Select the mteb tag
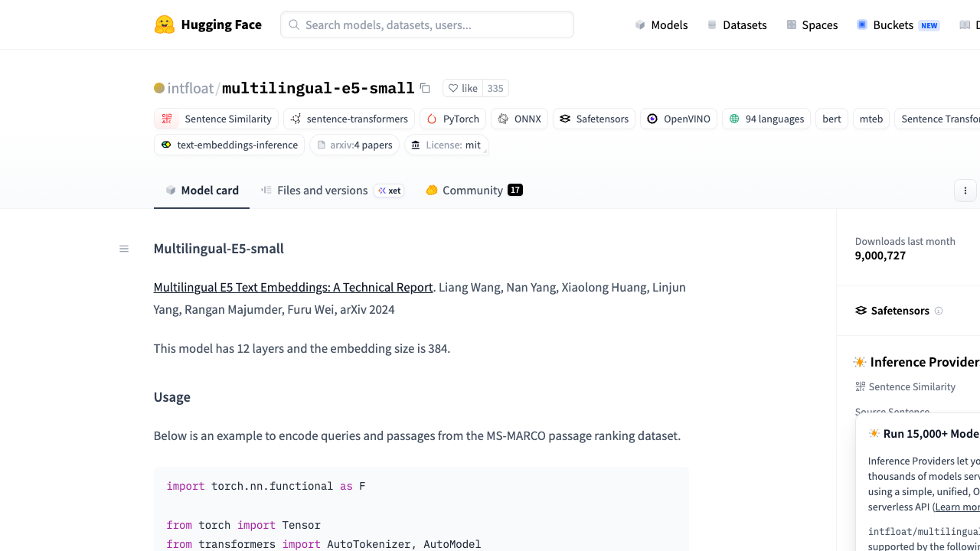Viewport: 980px width, 551px height. pyautogui.click(x=871, y=119)
